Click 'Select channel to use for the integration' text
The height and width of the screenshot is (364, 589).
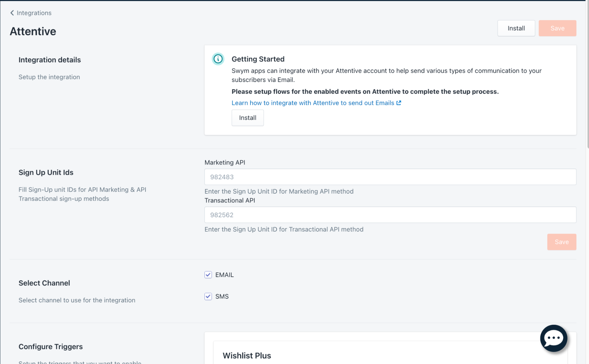pyautogui.click(x=77, y=300)
